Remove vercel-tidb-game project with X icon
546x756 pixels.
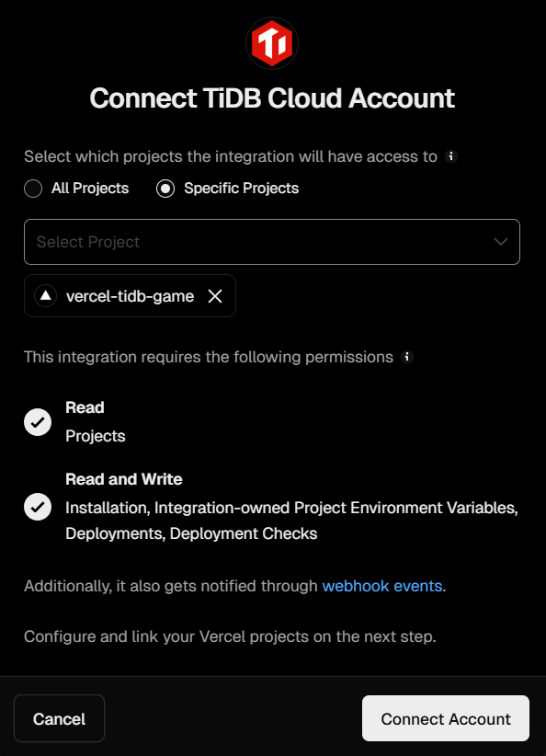point(215,296)
